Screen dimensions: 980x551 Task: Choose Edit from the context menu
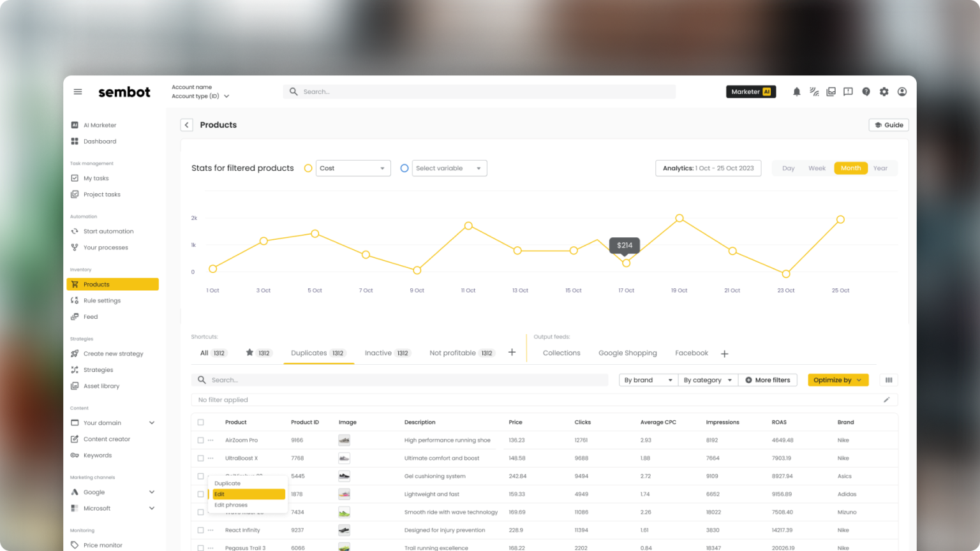(247, 494)
